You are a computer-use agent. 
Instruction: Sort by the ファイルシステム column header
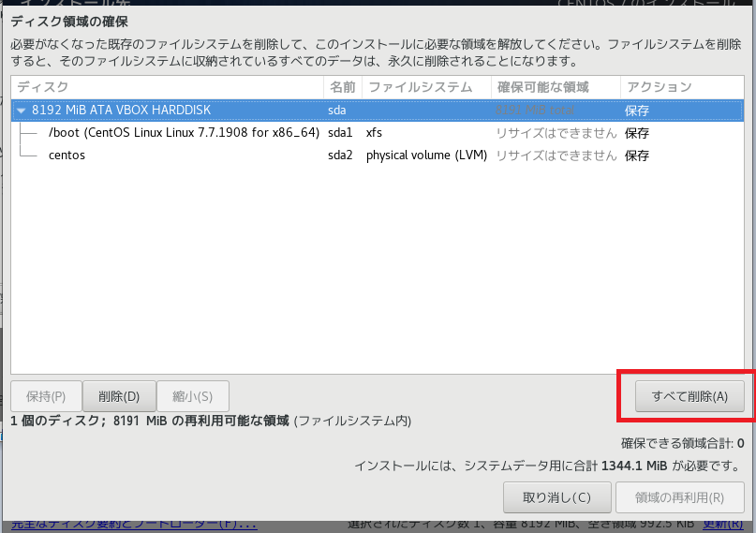pyautogui.click(x=425, y=87)
